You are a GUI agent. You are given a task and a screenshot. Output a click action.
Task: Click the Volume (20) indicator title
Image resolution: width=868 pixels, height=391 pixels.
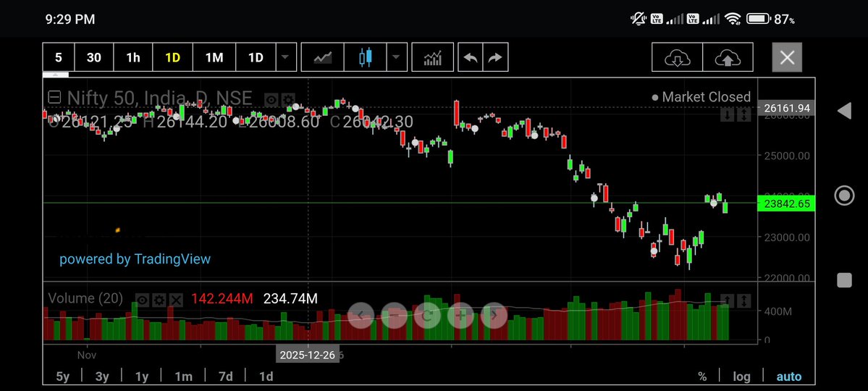85,298
